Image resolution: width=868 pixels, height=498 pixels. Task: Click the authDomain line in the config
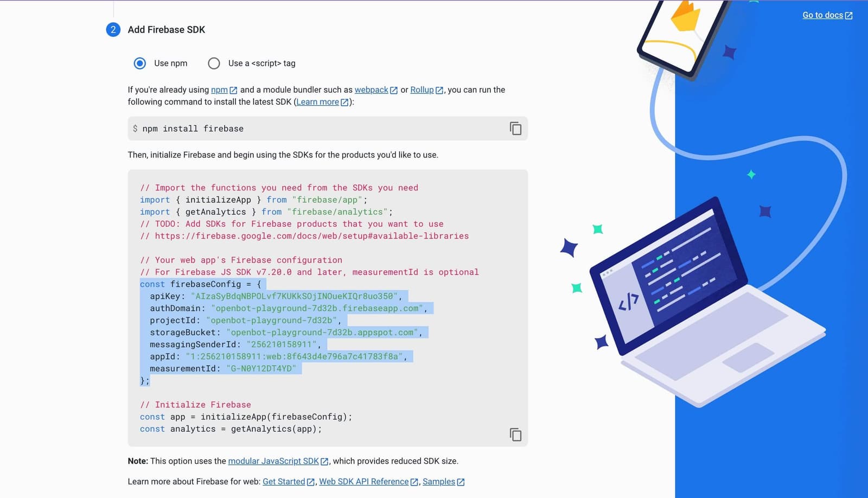(x=289, y=308)
